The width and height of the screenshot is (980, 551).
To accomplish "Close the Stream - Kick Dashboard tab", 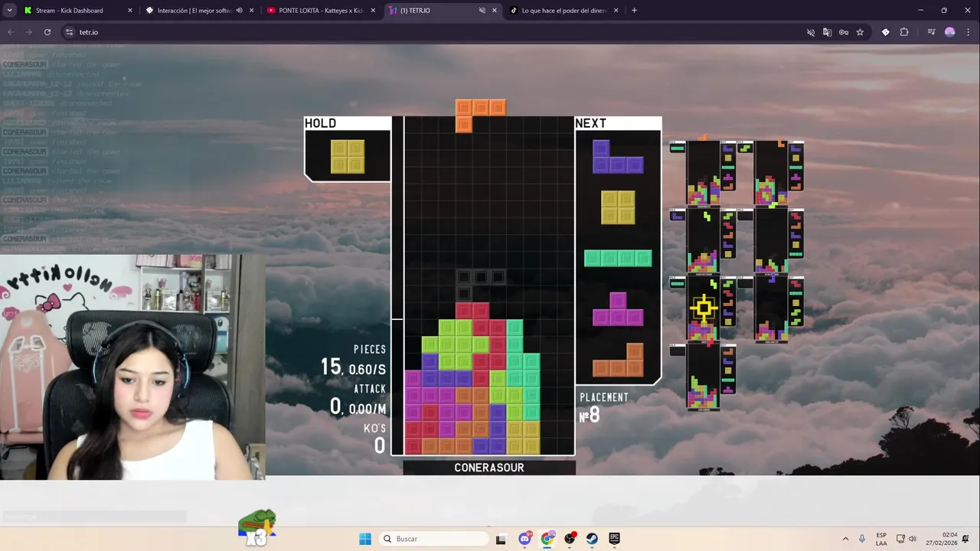I will tap(129, 11).
